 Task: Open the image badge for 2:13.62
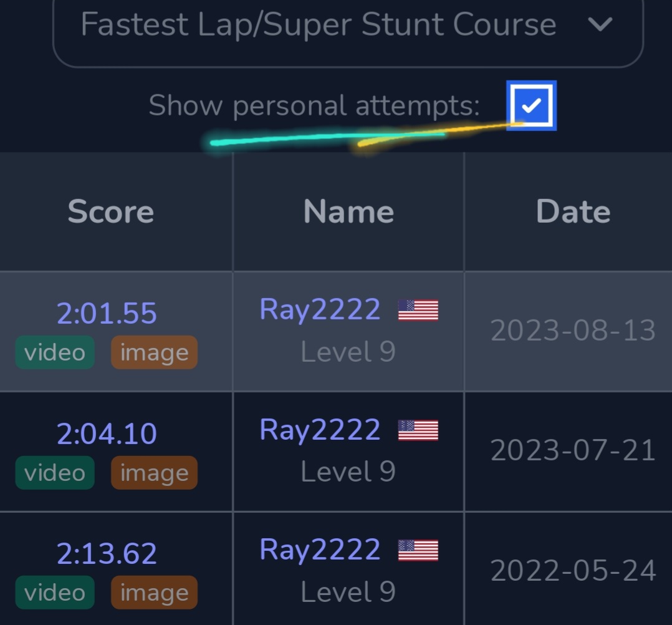click(154, 593)
